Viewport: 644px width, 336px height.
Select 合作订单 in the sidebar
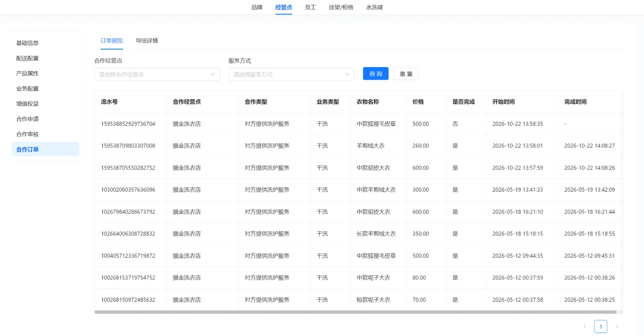click(45, 149)
